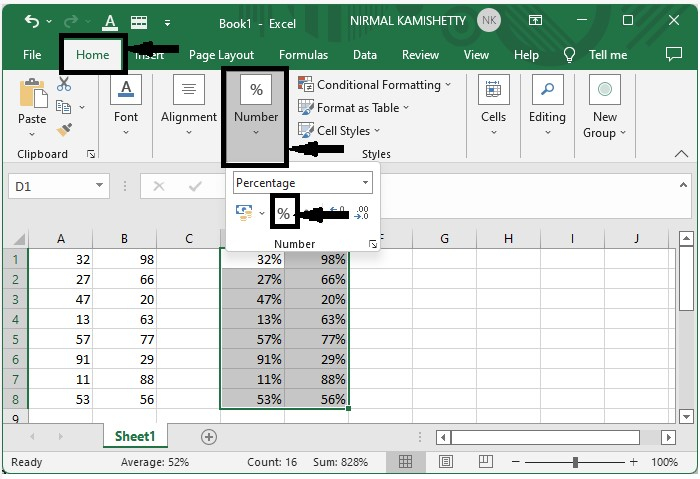Screen dimensions: 700x479
Task: Switch to the Review tab
Action: 420,55
